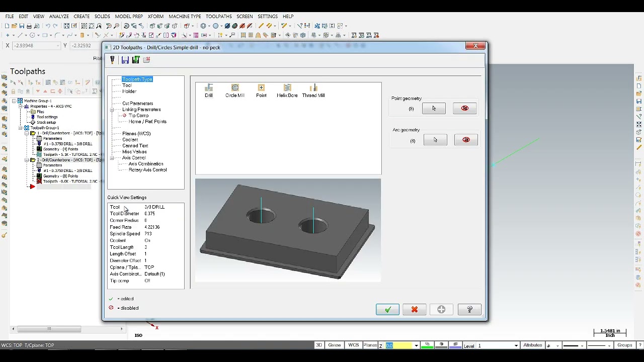Collapse Axis Control tree node
This screenshot has height=362, width=644.
click(x=112, y=158)
